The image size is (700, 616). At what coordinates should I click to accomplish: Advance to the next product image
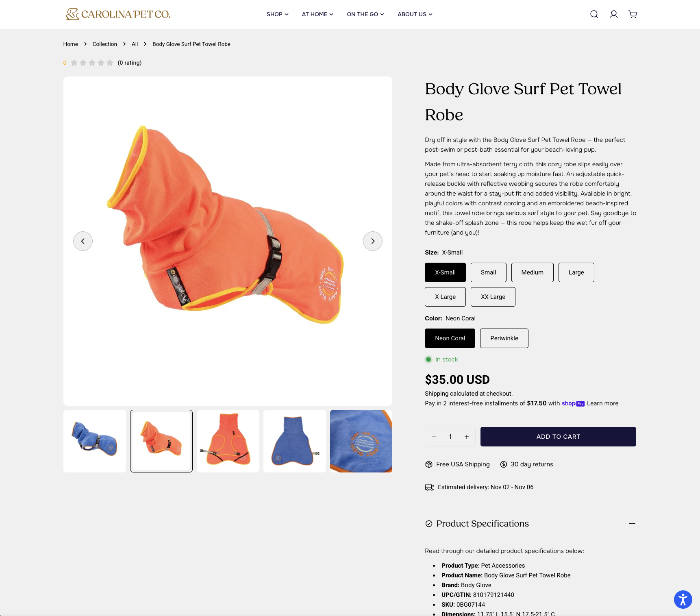click(x=373, y=241)
